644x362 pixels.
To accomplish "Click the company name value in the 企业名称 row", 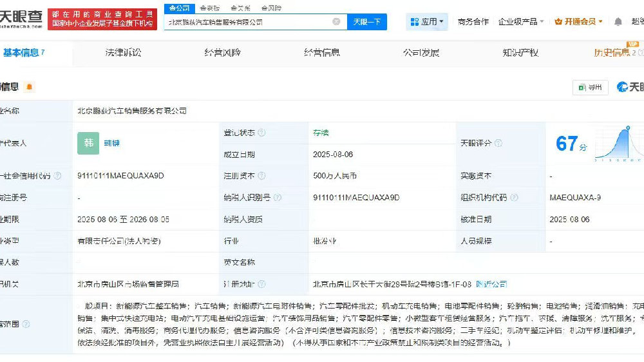I will tap(132, 111).
